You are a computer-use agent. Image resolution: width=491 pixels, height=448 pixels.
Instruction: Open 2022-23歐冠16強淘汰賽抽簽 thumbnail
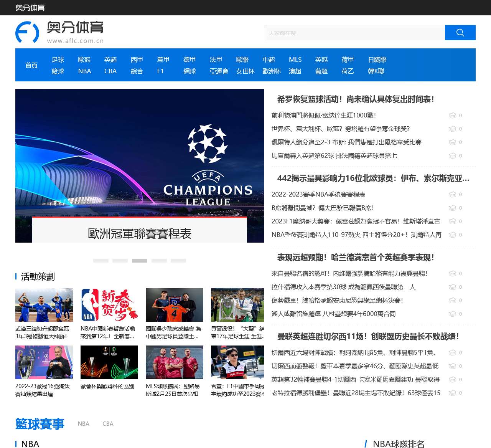point(44,362)
